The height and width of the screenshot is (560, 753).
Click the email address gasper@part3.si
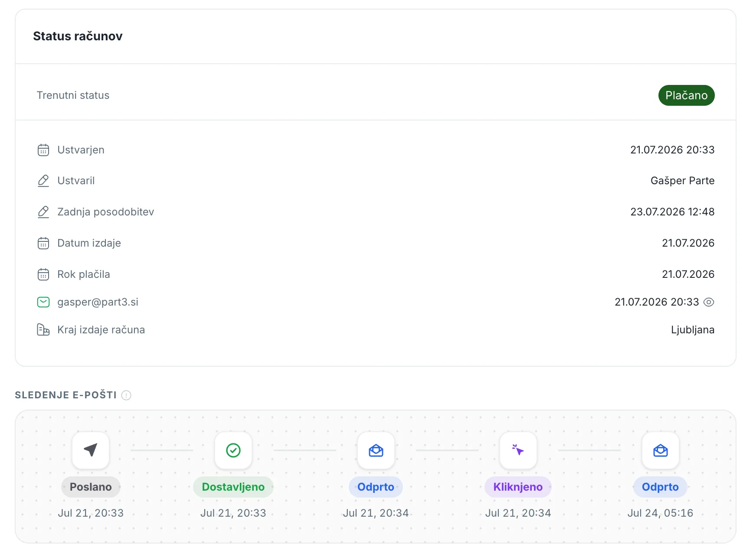point(98,302)
